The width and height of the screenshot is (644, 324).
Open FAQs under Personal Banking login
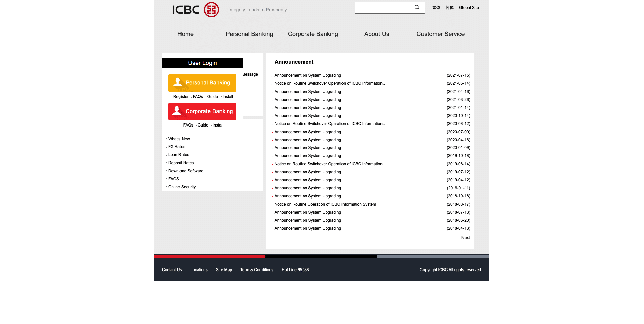(198, 97)
